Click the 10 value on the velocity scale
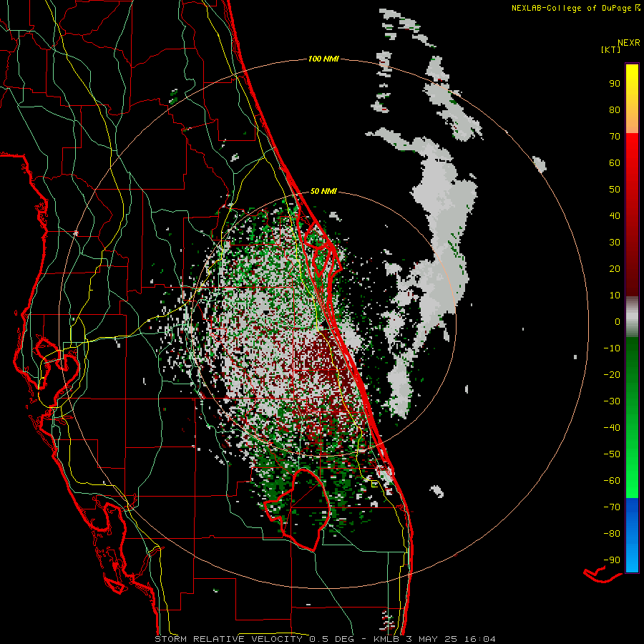The height and width of the screenshot is (644, 644). pyautogui.click(x=615, y=296)
